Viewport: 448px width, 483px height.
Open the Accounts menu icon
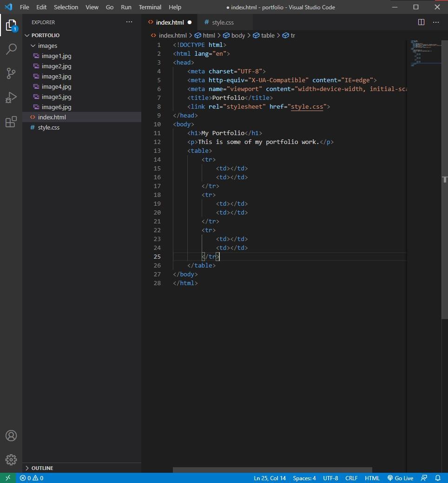(11, 436)
